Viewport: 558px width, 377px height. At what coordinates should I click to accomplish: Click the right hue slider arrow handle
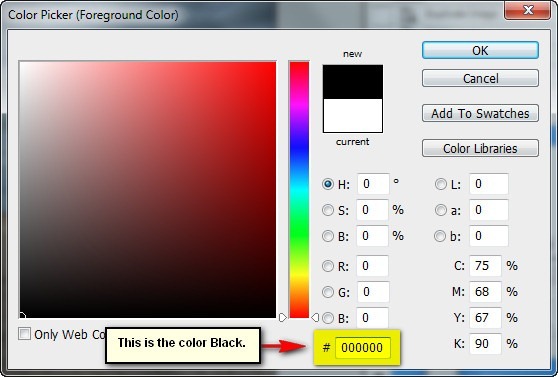[x=315, y=318]
